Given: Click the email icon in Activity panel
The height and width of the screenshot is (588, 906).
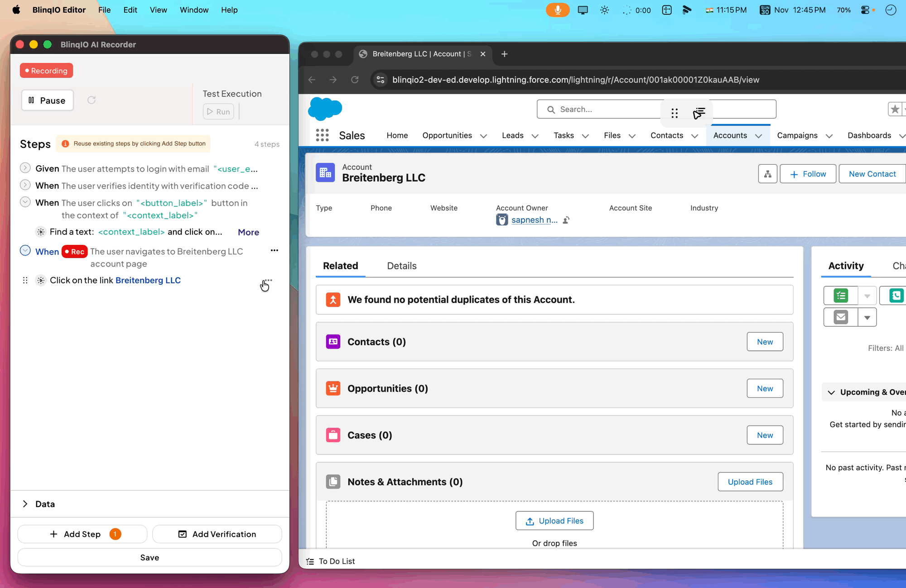Looking at the screenshot, I should [x=841, y=317].
